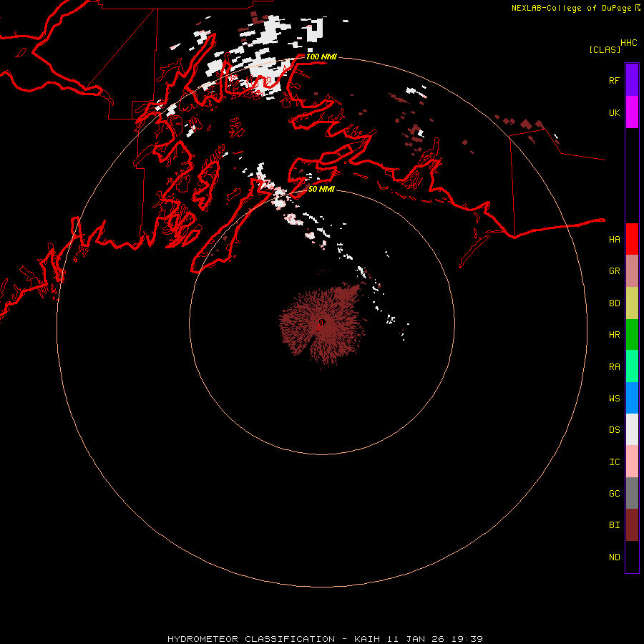Click the ND legend label
The image size is (644, 644).
pos(614,557)
